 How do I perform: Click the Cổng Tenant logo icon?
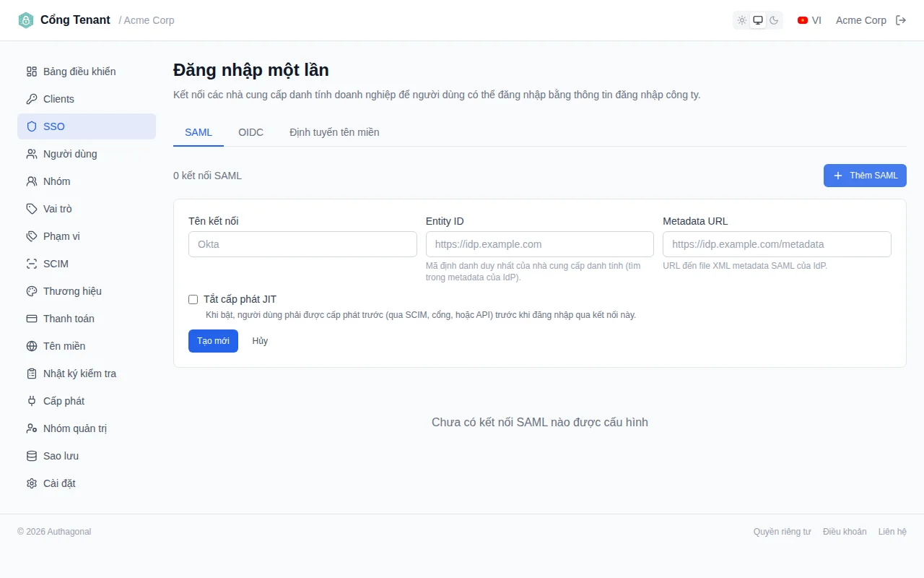coord(26,20)
